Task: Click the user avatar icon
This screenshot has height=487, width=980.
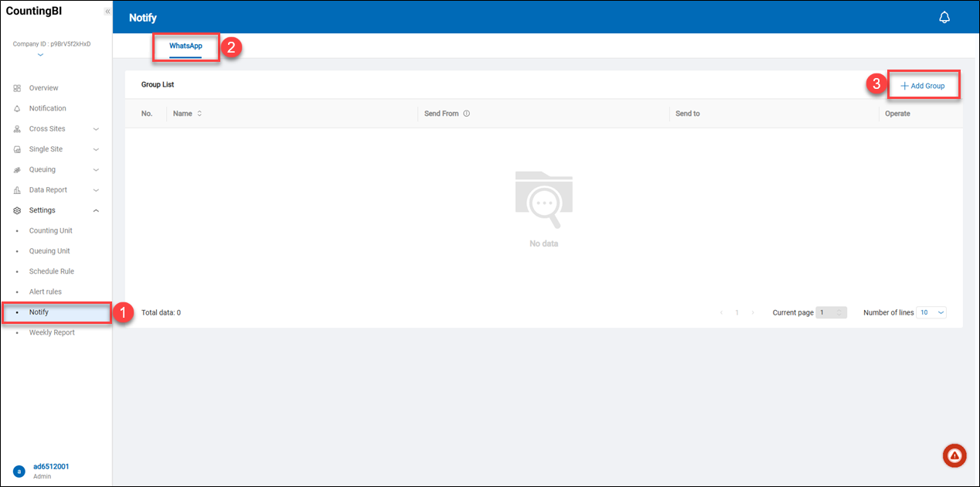Action: point(19,471)
